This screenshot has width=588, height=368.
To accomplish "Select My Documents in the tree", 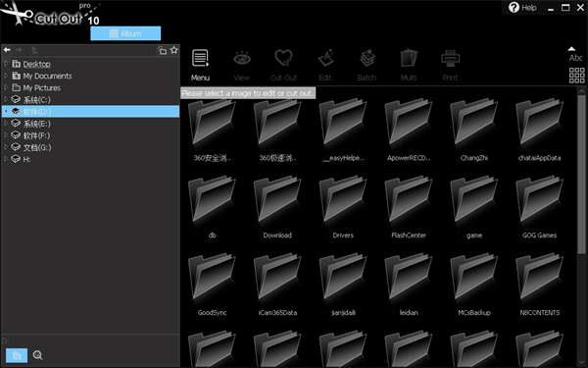I will click(47, 76).
